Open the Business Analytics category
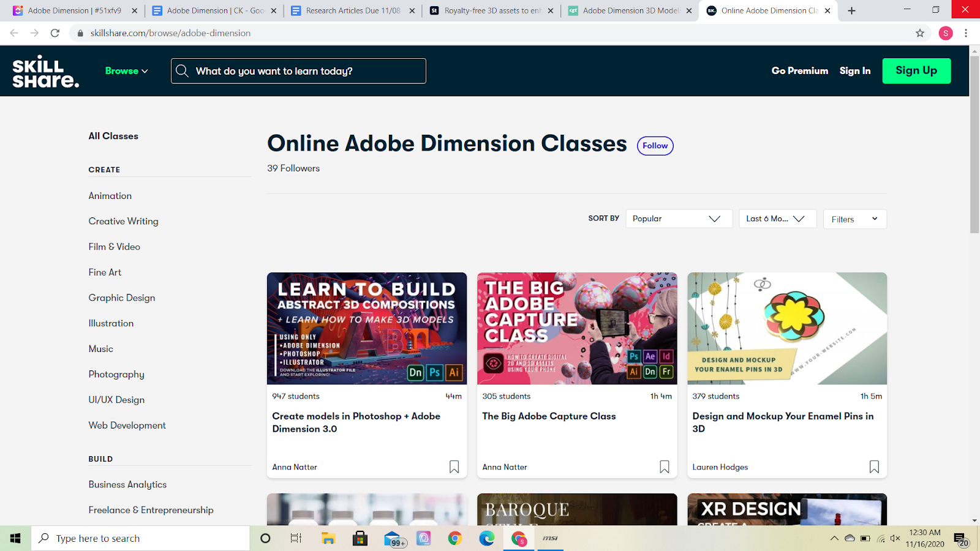Viewport: 980px width, 551px height. [127, 484]
